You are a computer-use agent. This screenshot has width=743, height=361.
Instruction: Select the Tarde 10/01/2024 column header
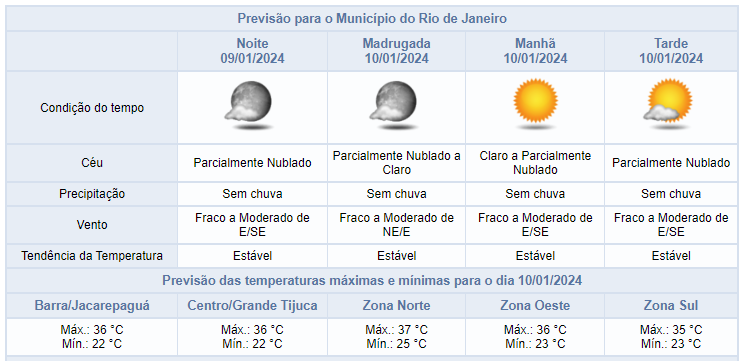coord(671,51)
